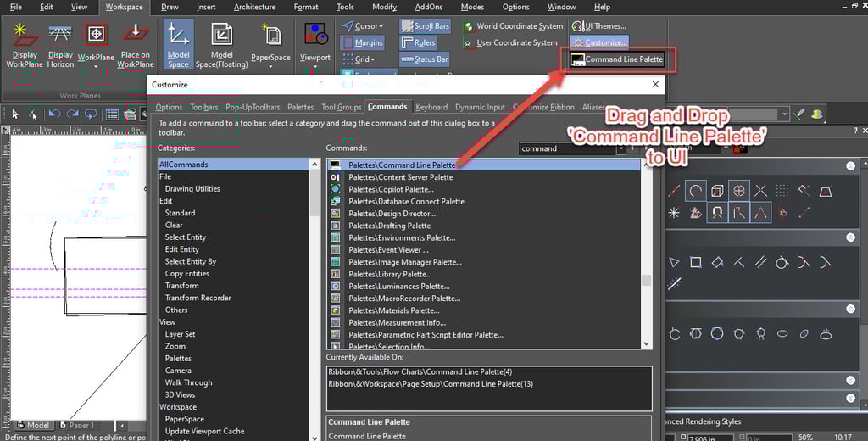
Task: Click the crossed-lines intersection snap icon
Action: (x=760, y=191)
